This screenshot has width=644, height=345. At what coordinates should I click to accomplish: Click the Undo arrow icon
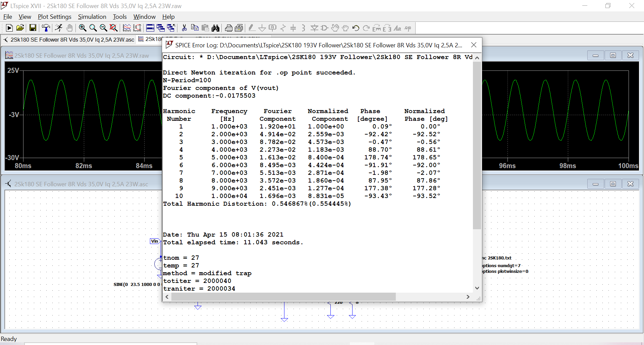click(x=356, y=28)
